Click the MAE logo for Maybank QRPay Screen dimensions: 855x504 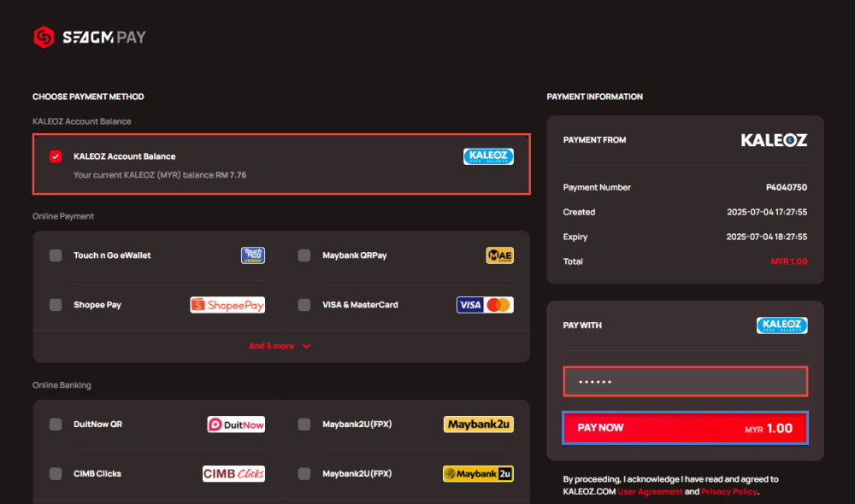point(499,255)
